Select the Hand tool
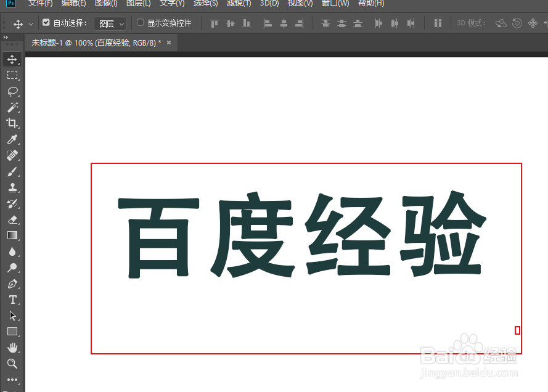Viewport: 548px width, 392px height. (12, 348)
